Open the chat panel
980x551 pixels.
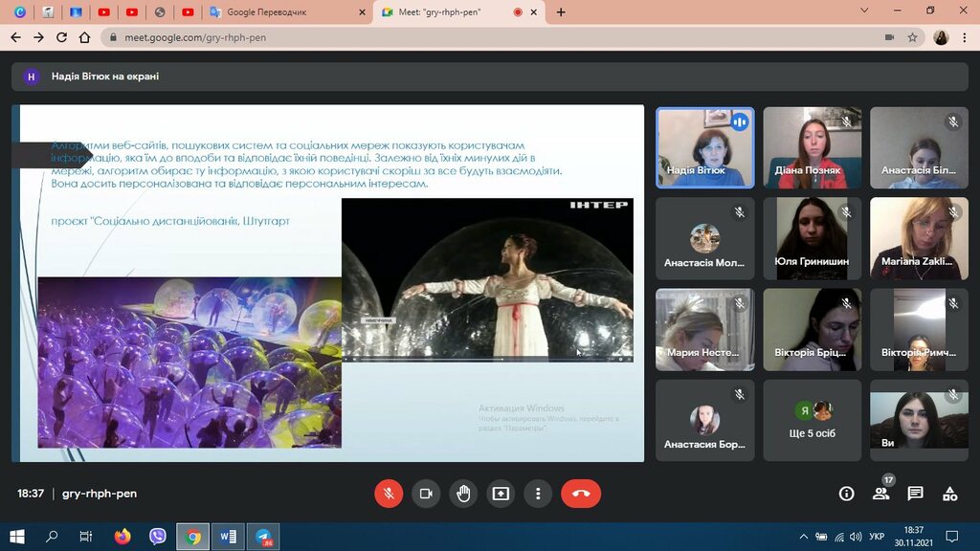[x=915, y=494]
